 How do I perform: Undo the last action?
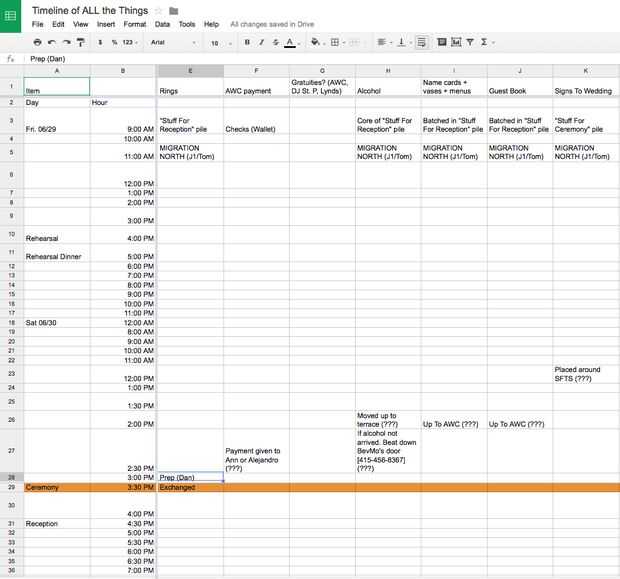(x=52, y=42)
